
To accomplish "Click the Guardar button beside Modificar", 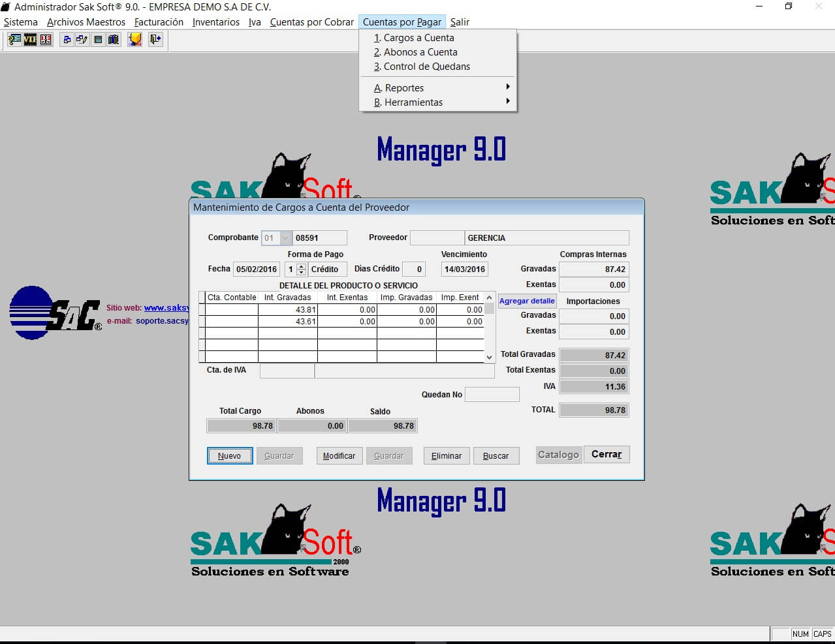I will click(x=389, y=456).
